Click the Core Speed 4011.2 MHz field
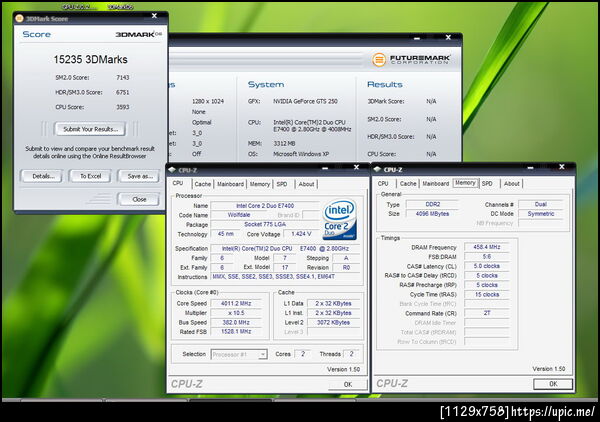This screenshot has height=422, width=600. 236,303
